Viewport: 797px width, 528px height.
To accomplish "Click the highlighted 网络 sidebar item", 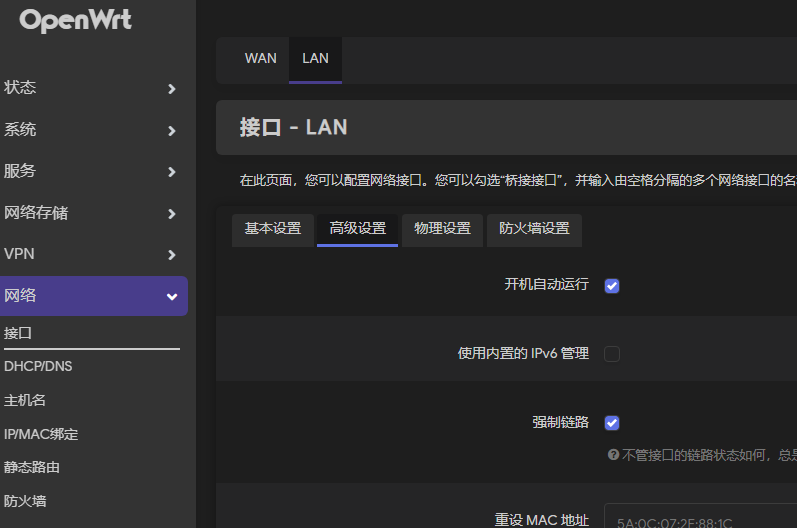I will coord(94,296).
